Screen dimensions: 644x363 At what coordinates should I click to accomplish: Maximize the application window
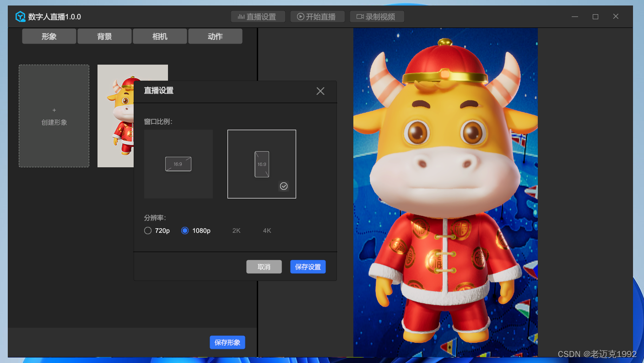[595, 16]
